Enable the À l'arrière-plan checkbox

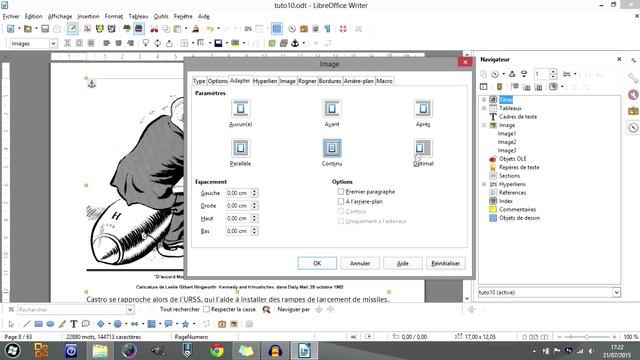(341, 201)
